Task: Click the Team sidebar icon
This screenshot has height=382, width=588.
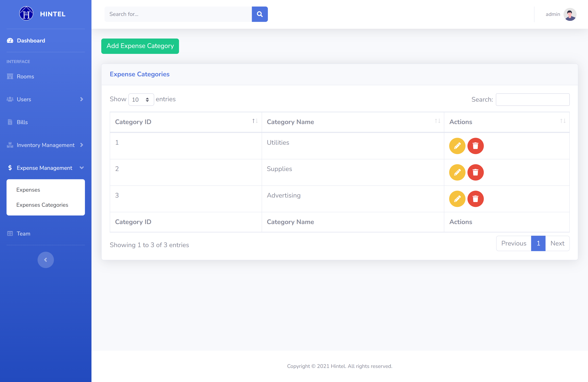Action: click(x=10, y=233)
